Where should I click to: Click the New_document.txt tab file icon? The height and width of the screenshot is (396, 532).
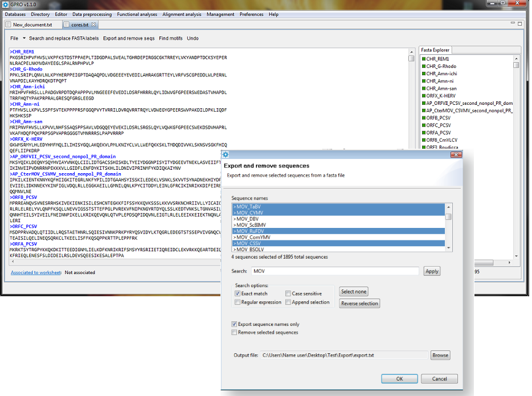[x=8, y=25]
